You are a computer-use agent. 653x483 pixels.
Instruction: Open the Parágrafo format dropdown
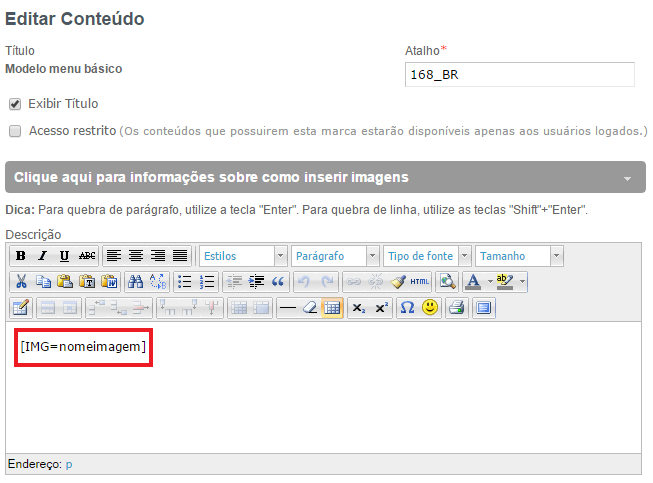tap(335, 256)
